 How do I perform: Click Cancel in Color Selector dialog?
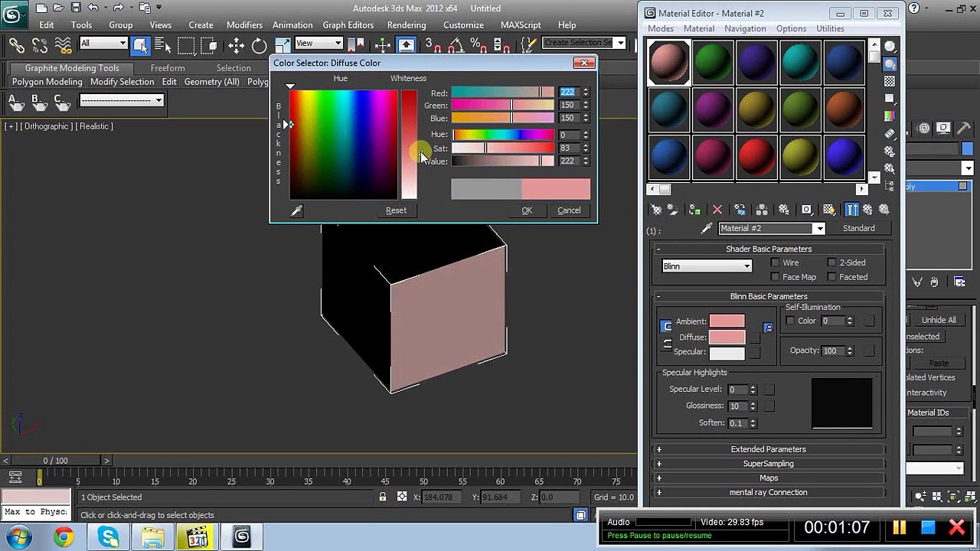569,210
